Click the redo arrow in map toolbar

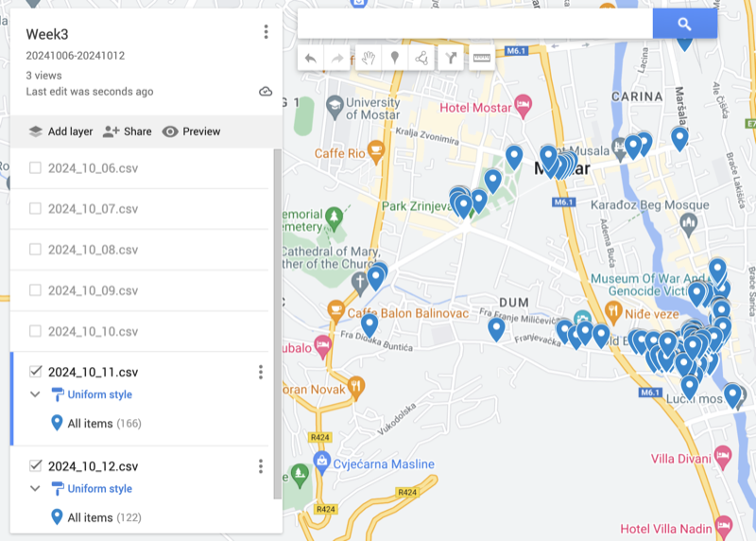pyautogui.click(x=336, y=59)
